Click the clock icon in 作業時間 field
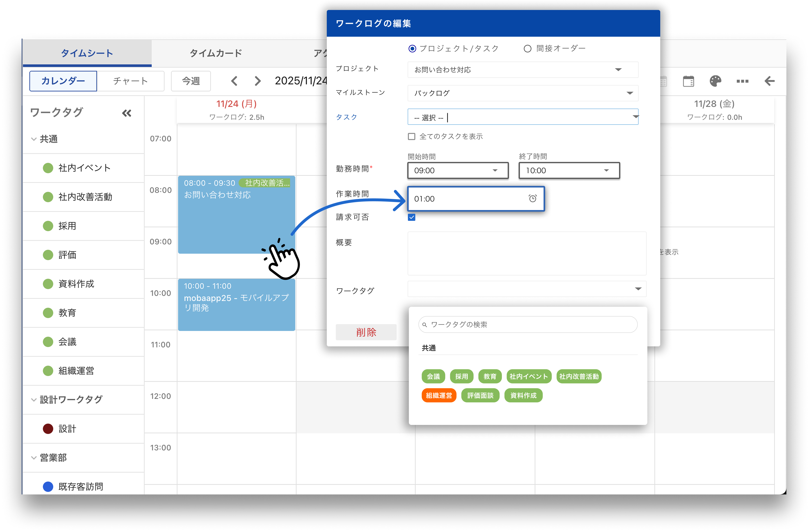810x532 pixels. (x=532, y=199)
